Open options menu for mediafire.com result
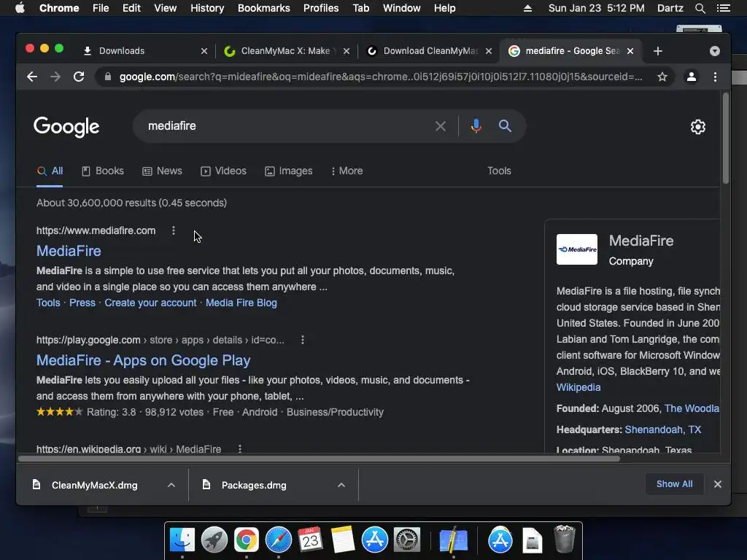Screen dimensions: 747x560 click(174, 230)
